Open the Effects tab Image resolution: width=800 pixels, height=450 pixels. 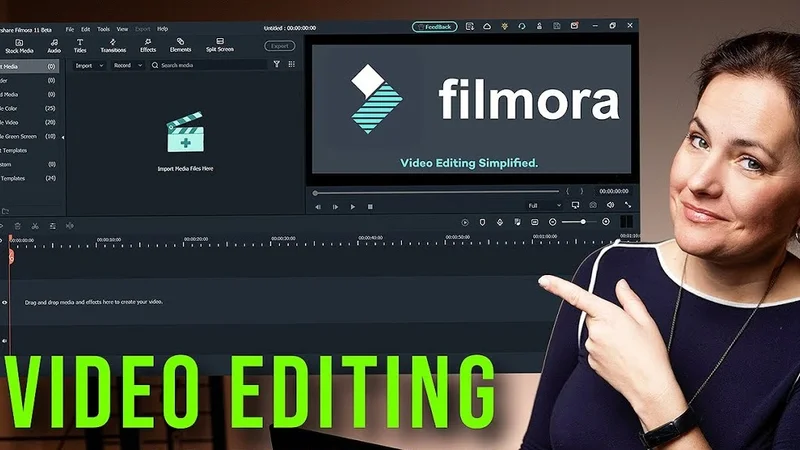(x=148, y=46)
